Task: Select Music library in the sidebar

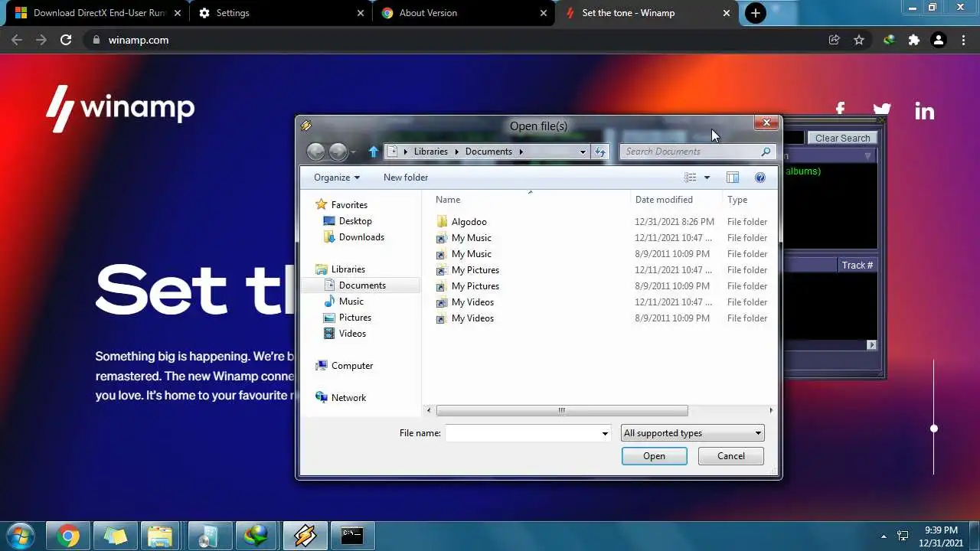Action: coord(351,302)
